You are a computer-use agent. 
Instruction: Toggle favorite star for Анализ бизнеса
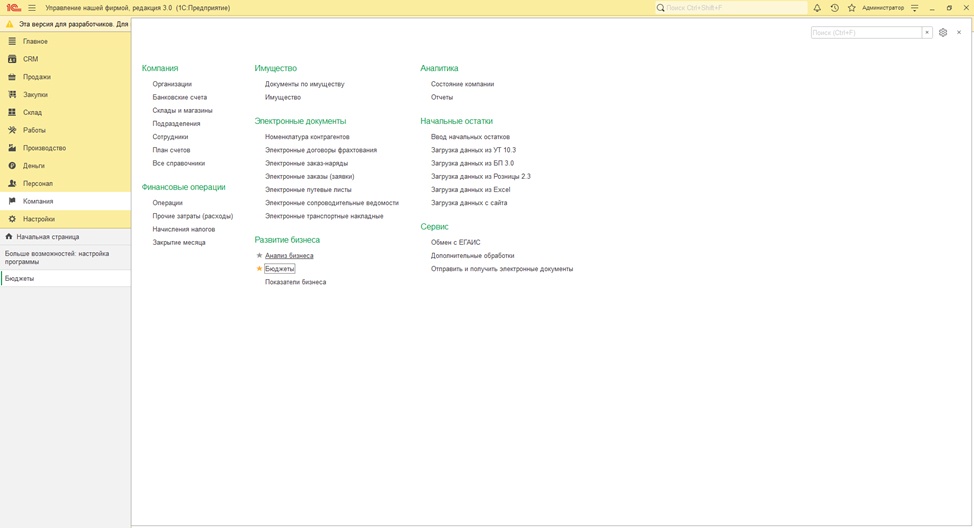click(260, 256)
